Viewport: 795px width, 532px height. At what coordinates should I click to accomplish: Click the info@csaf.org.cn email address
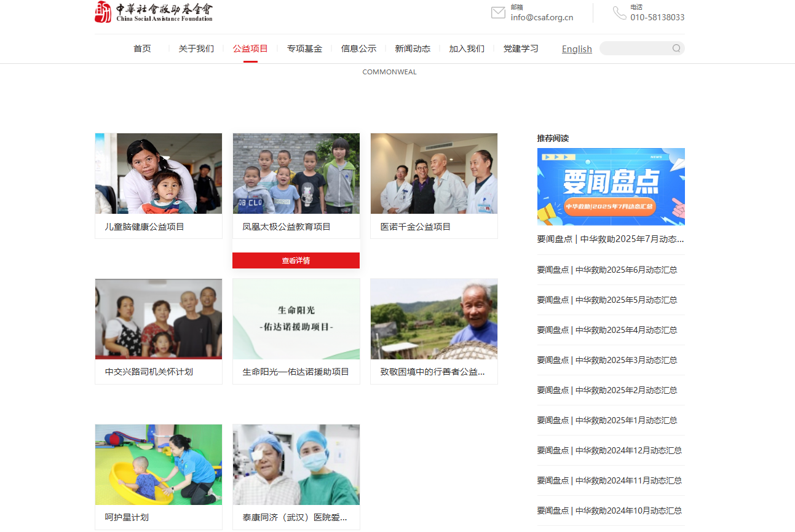(x=542, y=17)
